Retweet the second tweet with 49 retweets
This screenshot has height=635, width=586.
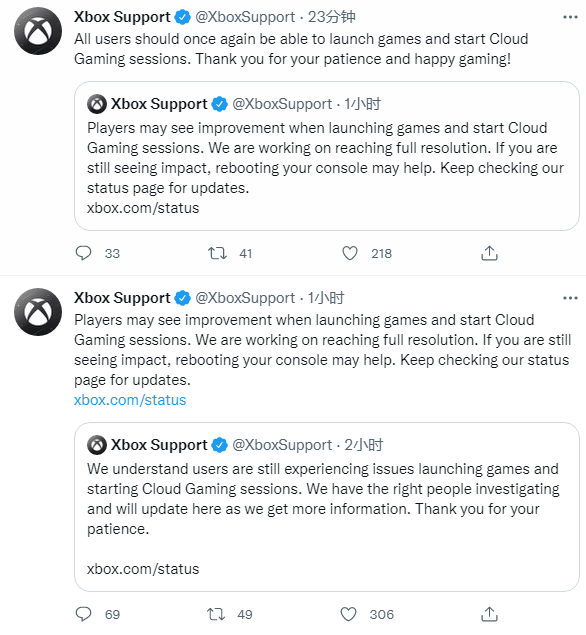pyautogui.click(x=216, y=614)
